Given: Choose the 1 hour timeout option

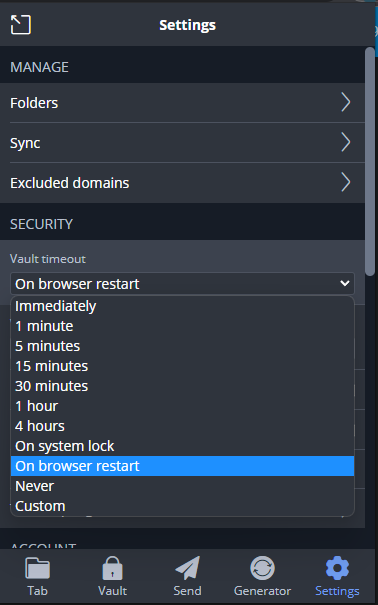Looking at the screenshot, I should 182,406.
